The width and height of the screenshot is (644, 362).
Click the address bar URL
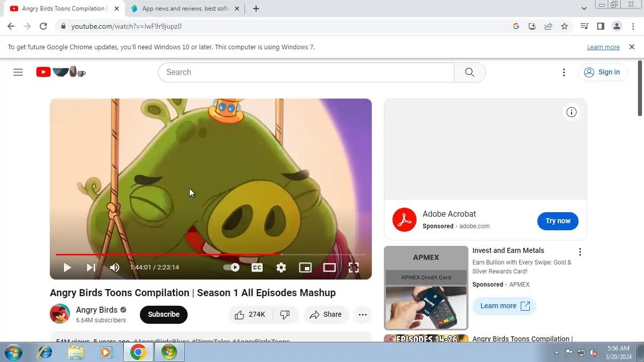[x=126, y=26]
